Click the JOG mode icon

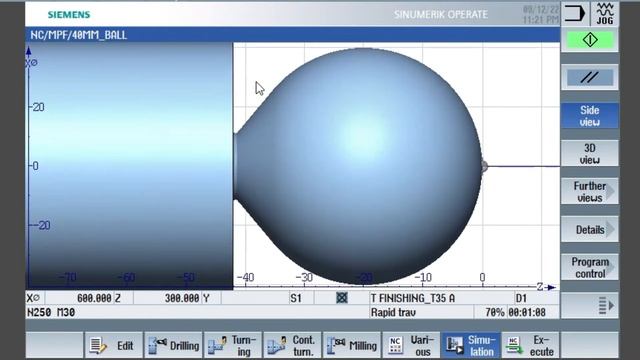pos(604,13)
